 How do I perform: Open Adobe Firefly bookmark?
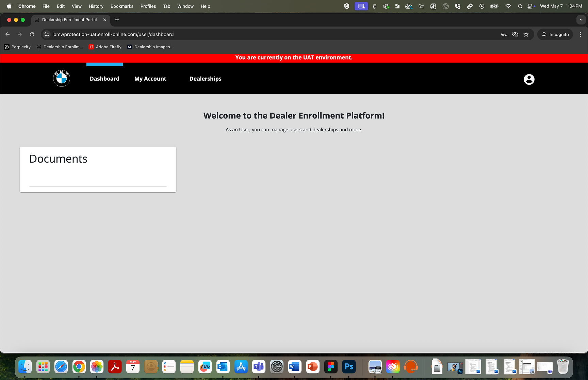coord(105,47)
